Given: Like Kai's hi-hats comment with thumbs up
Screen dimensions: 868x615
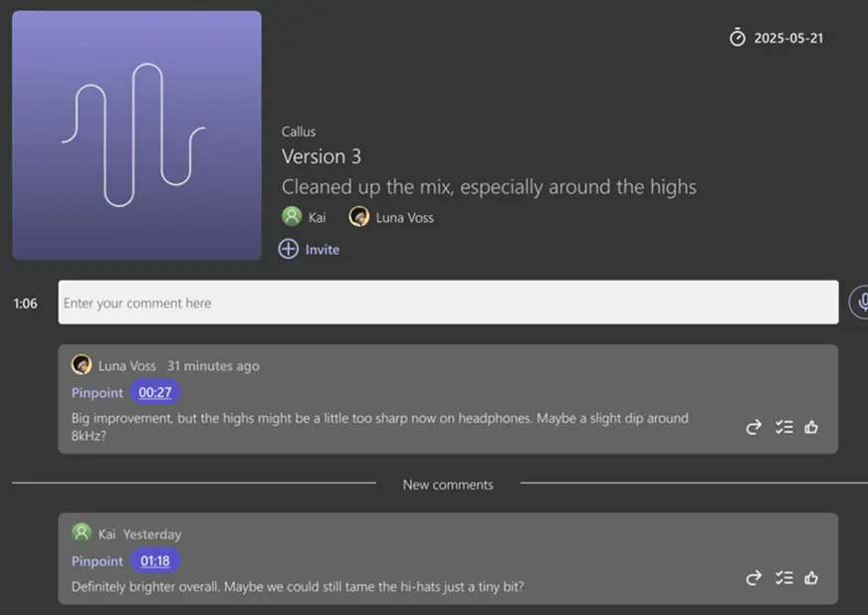Looking at the screenshot, I should point(811,577).
